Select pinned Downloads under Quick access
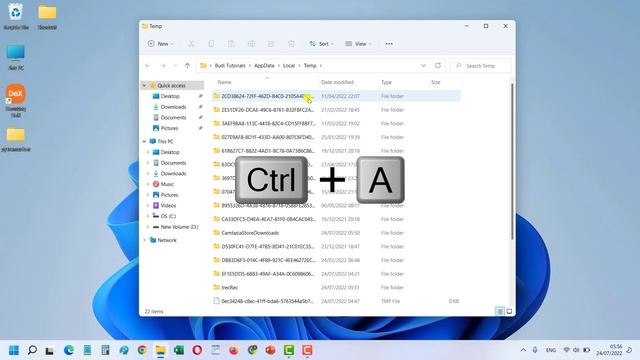Viewport: 640px width, 360px height. pyautogui.click(x=173, y=107)
